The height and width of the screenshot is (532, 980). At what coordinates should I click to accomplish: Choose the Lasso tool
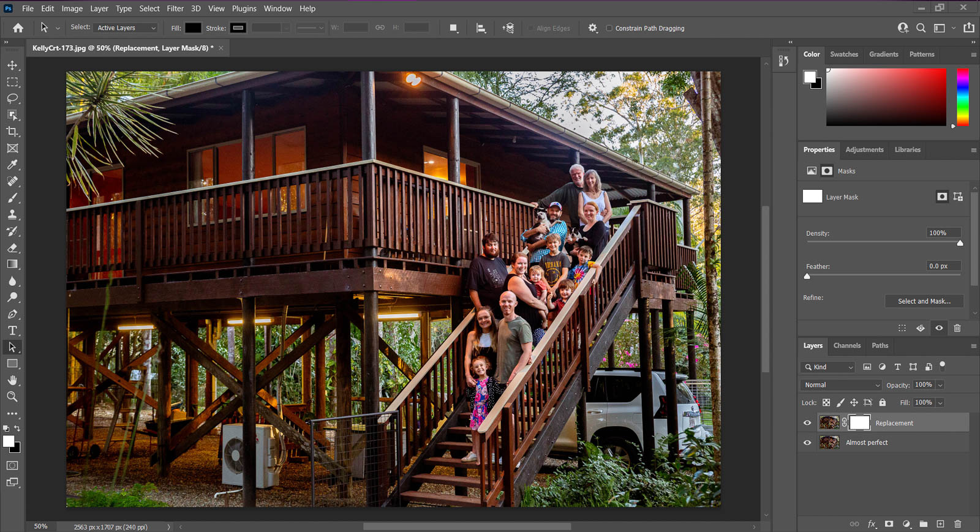pos(12,99)
